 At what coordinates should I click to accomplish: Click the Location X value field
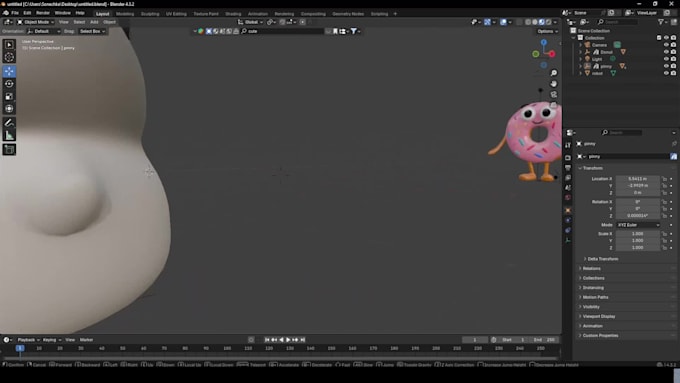[x=638, y=179]
